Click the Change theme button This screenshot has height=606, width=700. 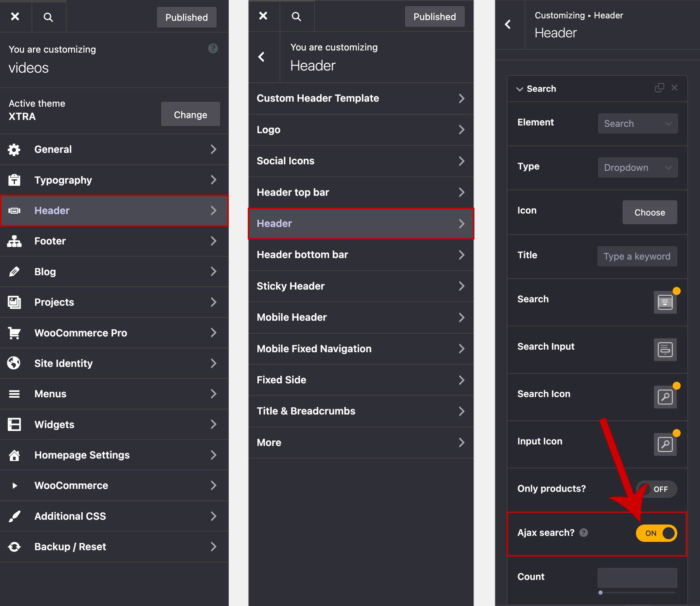pyautogui.click(x=190, y=115)
